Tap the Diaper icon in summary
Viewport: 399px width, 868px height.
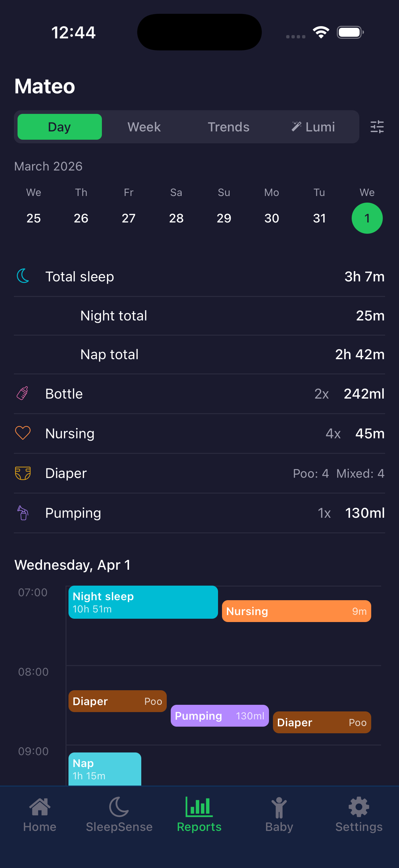click(x=22, y=473)
